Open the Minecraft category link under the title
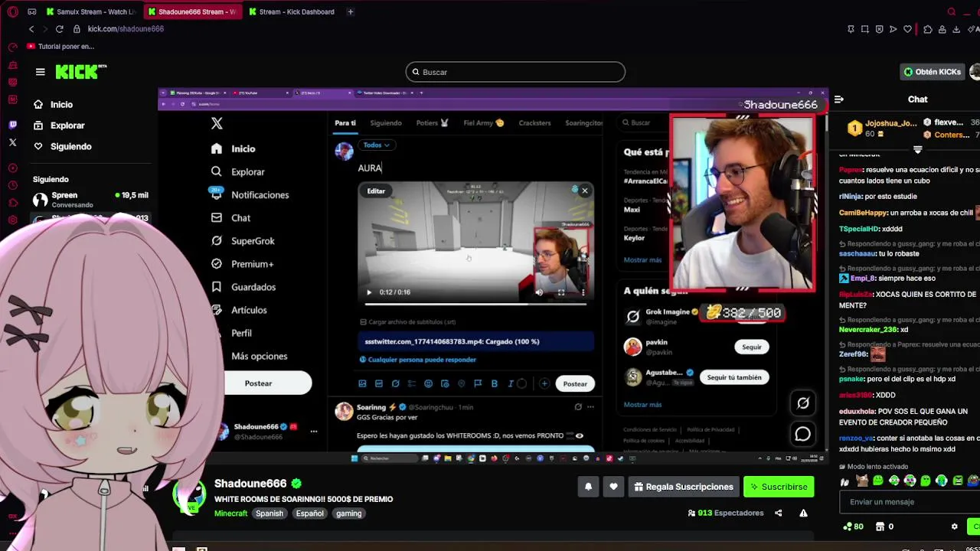The width and height of the screenshot is (980, 551). [x=230, y=514]
